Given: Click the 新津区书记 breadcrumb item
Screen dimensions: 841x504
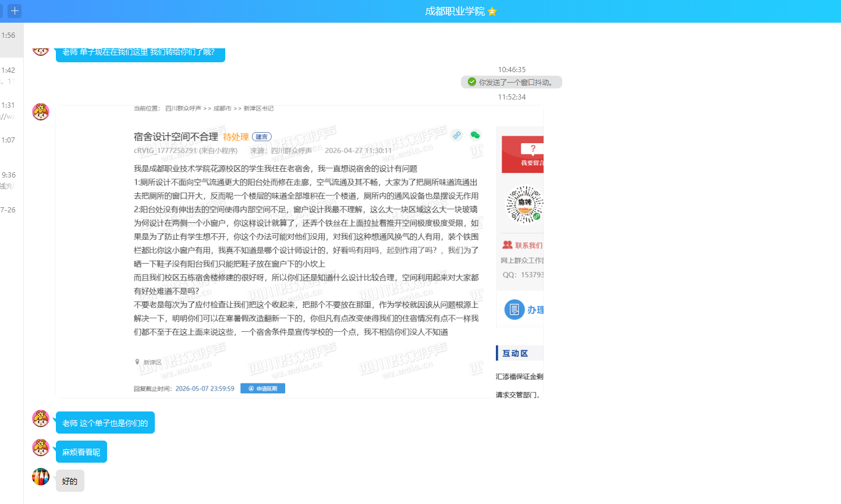Looking at the screenshot, I should tap(258, 108).
